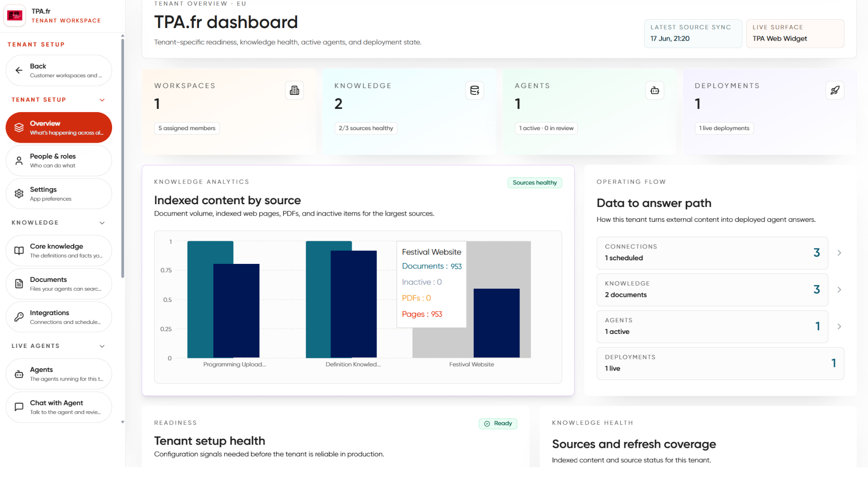Click the Festival Website navy bar
Image resolution: width=868 pixels, height=488 pixels.
[x=496, y=323]
